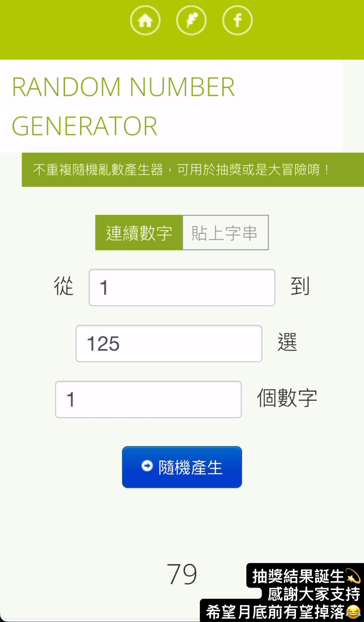Click the shooting star emoji in the caption
Image resolution: width=364 pixels, height=622 pixels.
pos(353,576)
